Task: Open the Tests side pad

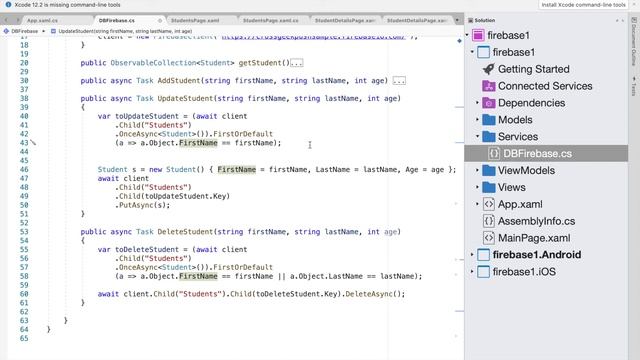Action: [x=633, y=86]
